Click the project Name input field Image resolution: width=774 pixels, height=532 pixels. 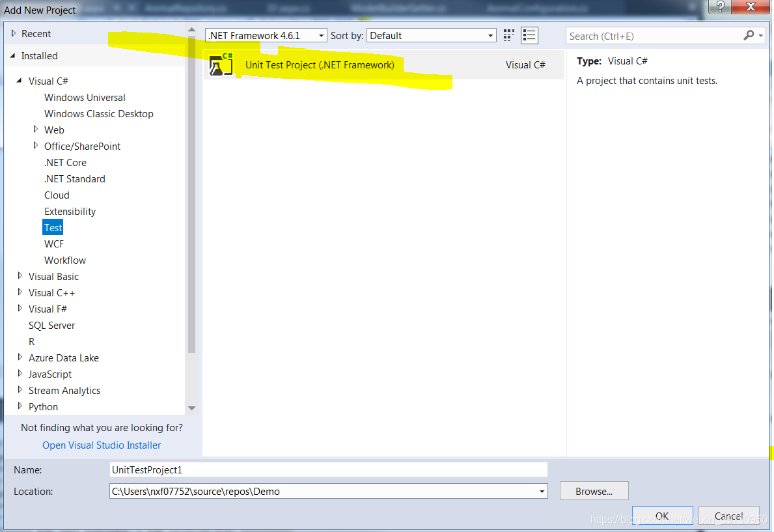[328, 469]
